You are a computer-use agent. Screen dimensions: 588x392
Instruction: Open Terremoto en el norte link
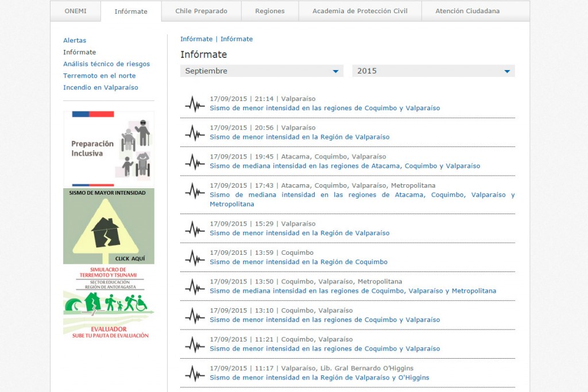pos(99,76)
